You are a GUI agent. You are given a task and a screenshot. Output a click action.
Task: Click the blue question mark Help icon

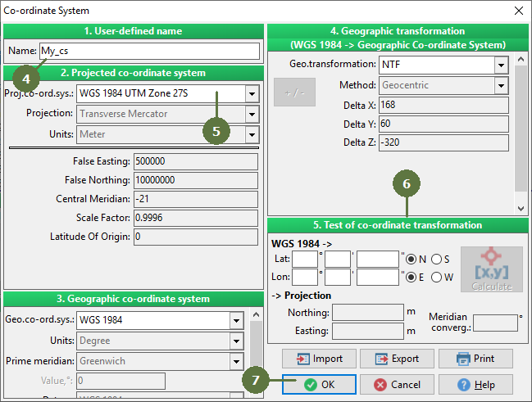[464, 385]
